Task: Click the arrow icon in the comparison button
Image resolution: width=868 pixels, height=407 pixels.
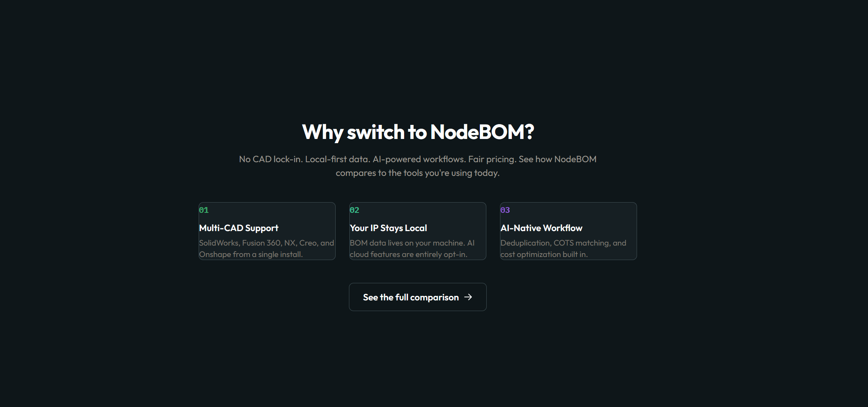Action: pos(469,297)
